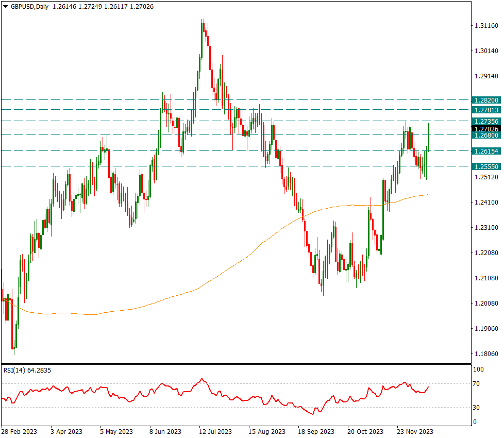Click the 20 Oct 2023 date label
The height and width of the screenshot is (438, 504).
point(365,432)
